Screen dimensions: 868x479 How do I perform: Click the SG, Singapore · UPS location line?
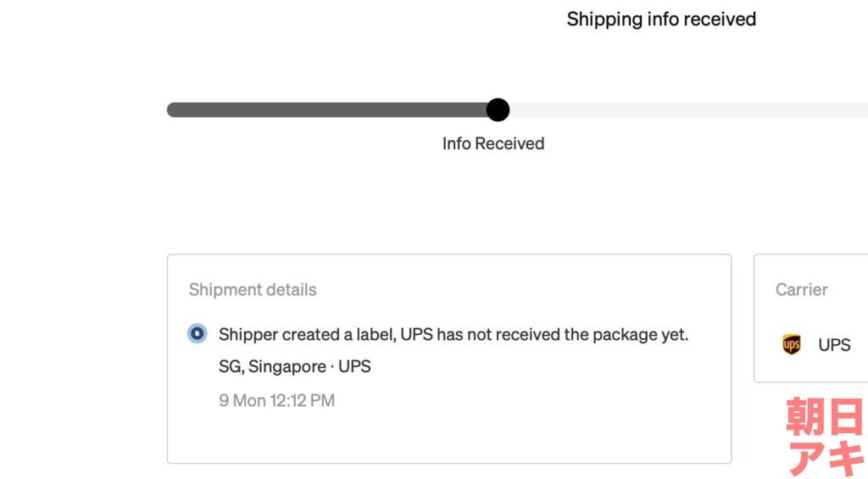[294, 366]
